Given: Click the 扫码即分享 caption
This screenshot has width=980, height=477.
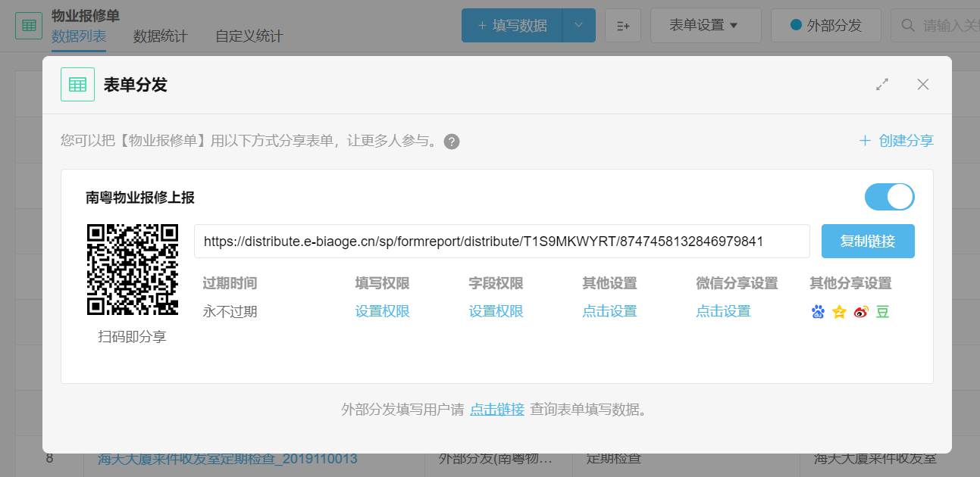Looking at the screenshot, I should click(x=133, y=337).
